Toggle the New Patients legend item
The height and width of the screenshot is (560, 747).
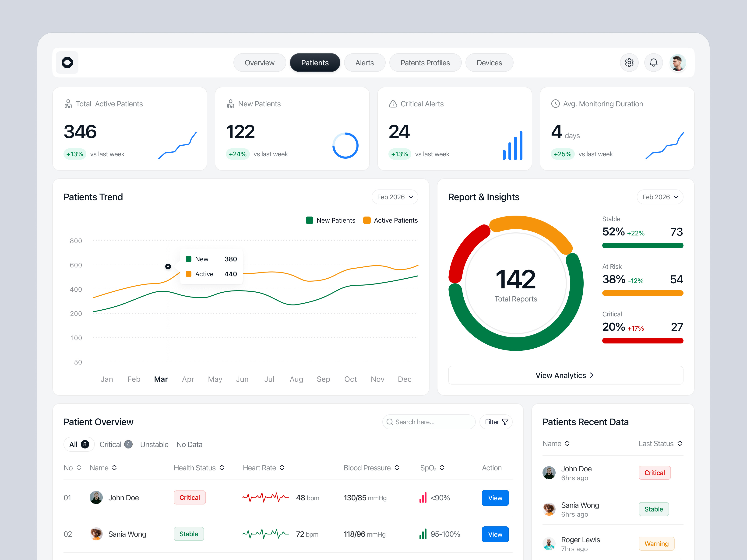(x=330, y=220)
